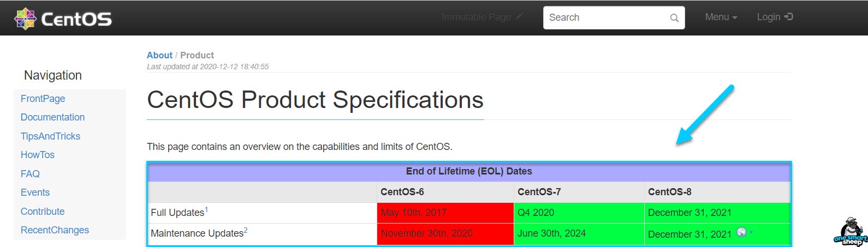Click the One Smart Sheep logo
Image resolution: width=868 pixels, height=247 pixels.
point(851,232)
